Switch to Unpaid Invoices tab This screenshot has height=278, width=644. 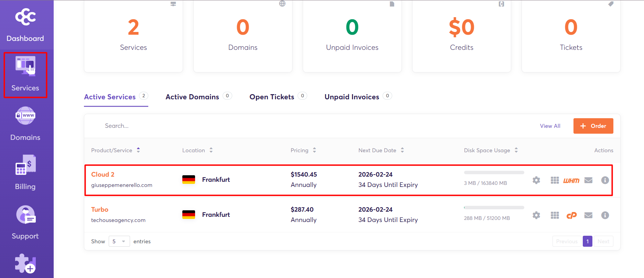pyautogui.click(x=358, y=97)
